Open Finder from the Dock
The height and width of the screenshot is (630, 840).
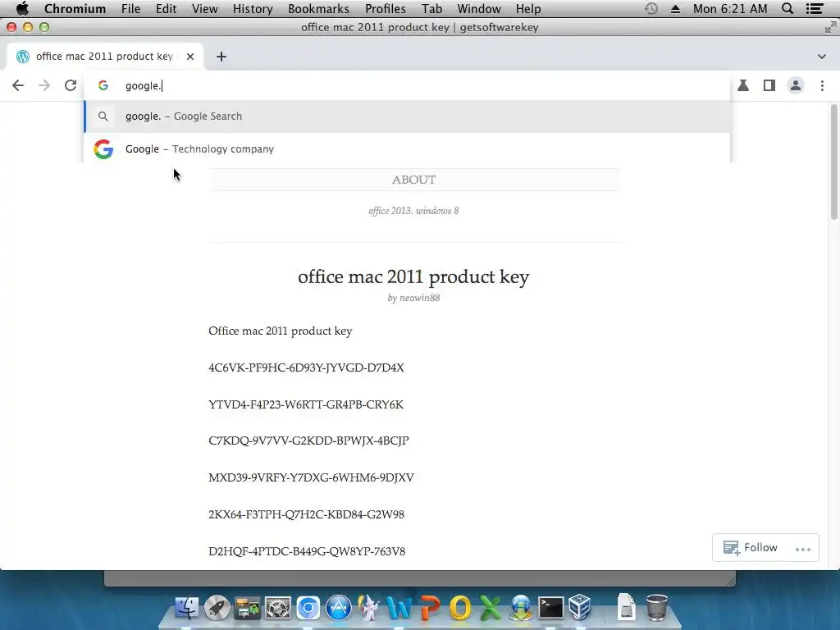coord(186,608)
